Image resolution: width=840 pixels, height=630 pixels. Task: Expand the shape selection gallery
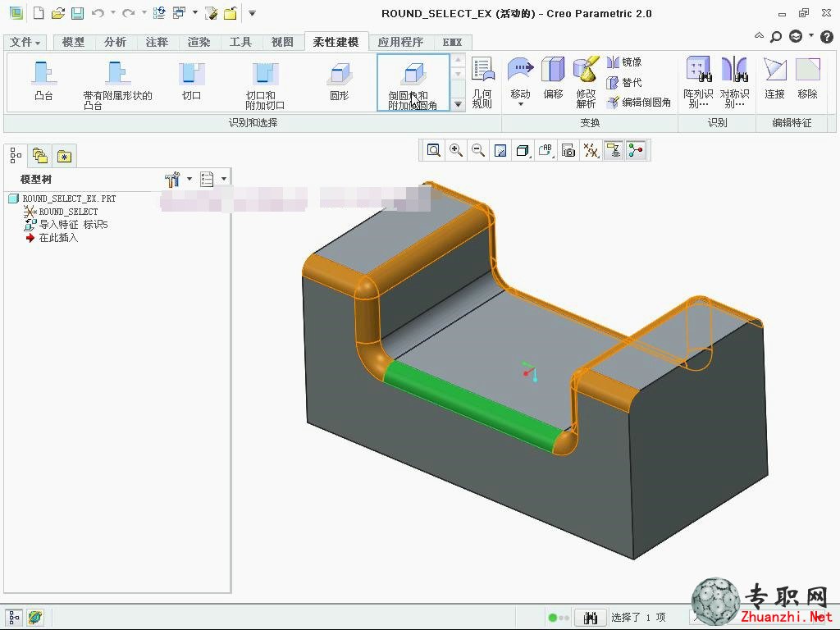(x=458, y=104)
